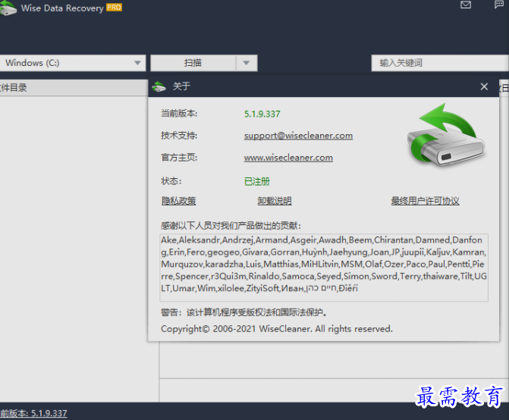Click the mail envelope icon in title bar
The image size is (509, 420).
[466, 5]
